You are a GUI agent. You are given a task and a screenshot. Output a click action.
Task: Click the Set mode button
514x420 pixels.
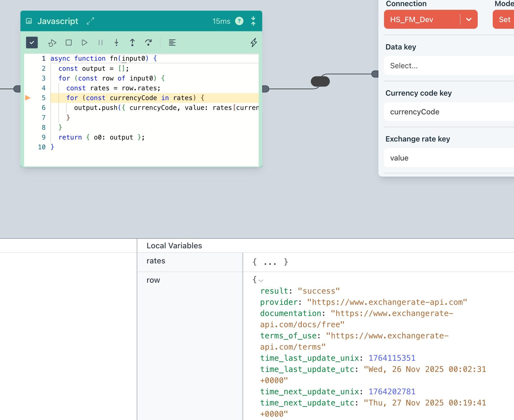(504, 19)
